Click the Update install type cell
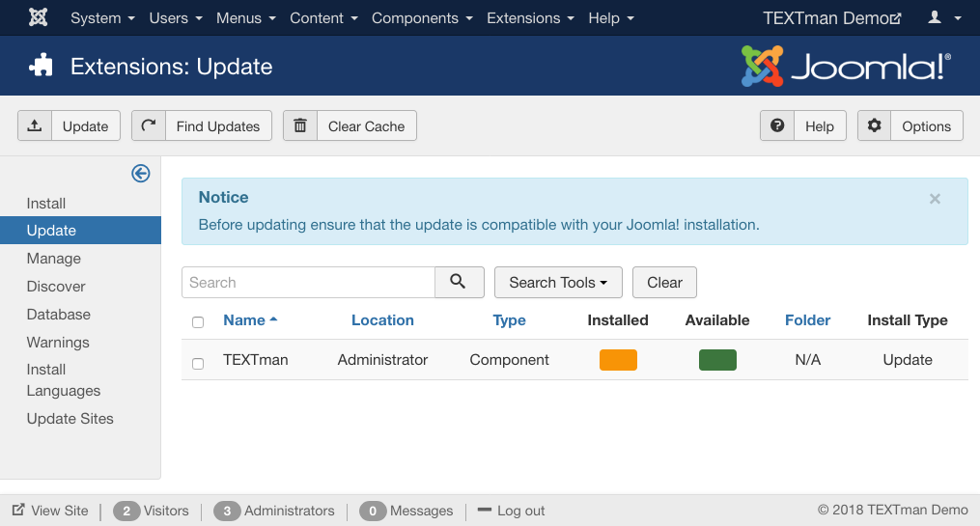The image size is (980, 526). (x=908, y=360)
